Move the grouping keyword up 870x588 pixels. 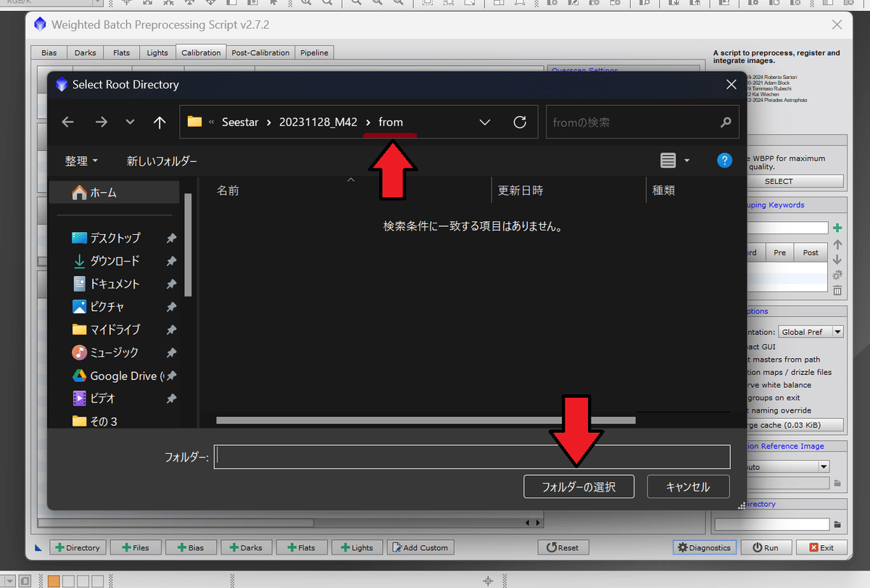837,244
